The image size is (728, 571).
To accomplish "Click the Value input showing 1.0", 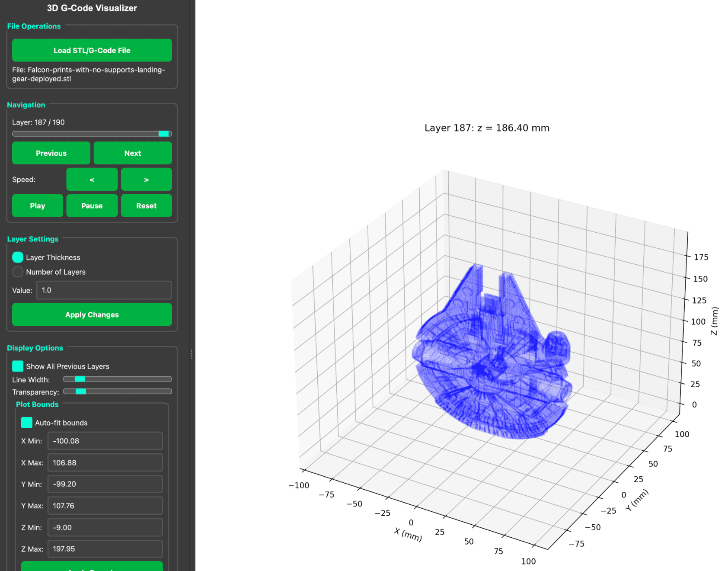I will pyautogui.click(x=104, y=290).
